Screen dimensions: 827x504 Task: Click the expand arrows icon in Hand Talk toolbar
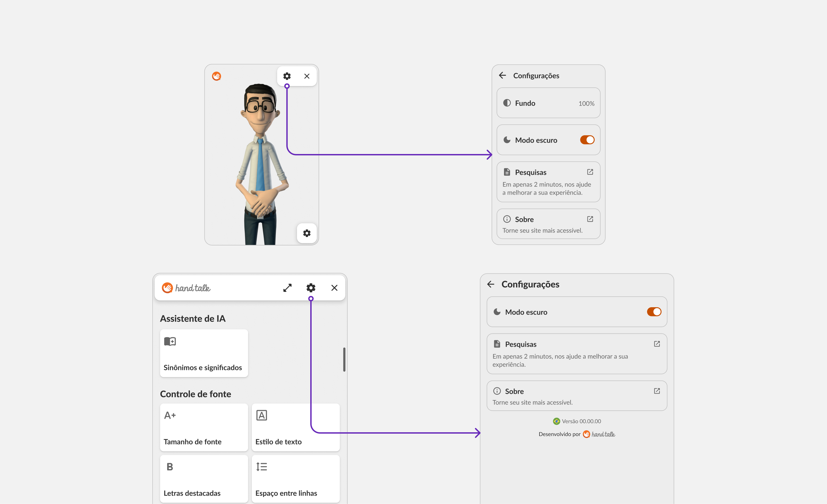coord(287,288)
